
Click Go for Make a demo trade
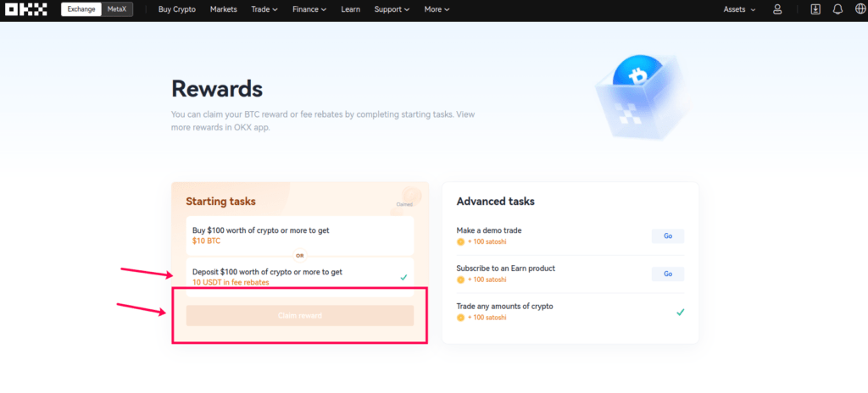[x=668, y=235]
